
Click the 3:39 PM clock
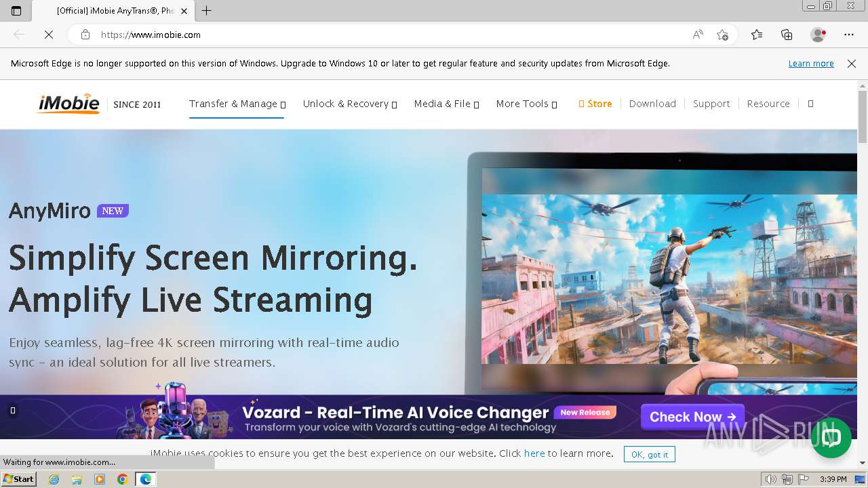(833, 479)
